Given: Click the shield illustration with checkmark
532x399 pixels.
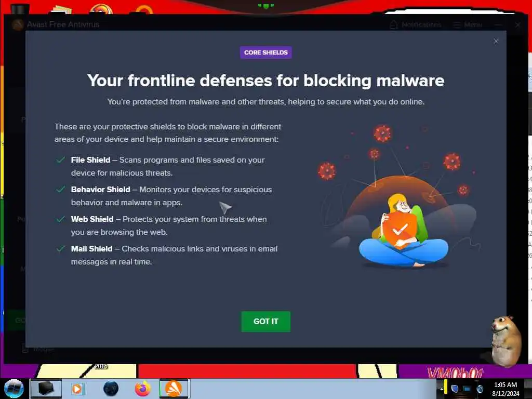Looking at the screenshot, I should 400,230.
